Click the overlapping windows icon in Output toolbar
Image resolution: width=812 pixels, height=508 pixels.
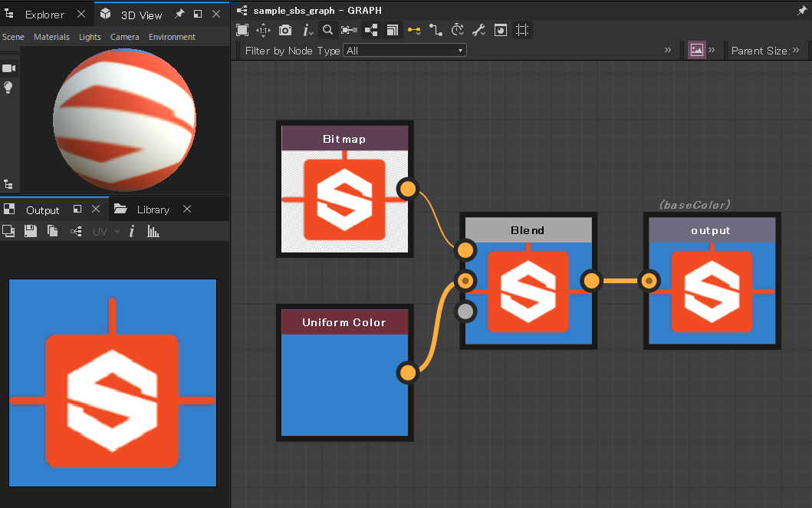pos(8,231)
